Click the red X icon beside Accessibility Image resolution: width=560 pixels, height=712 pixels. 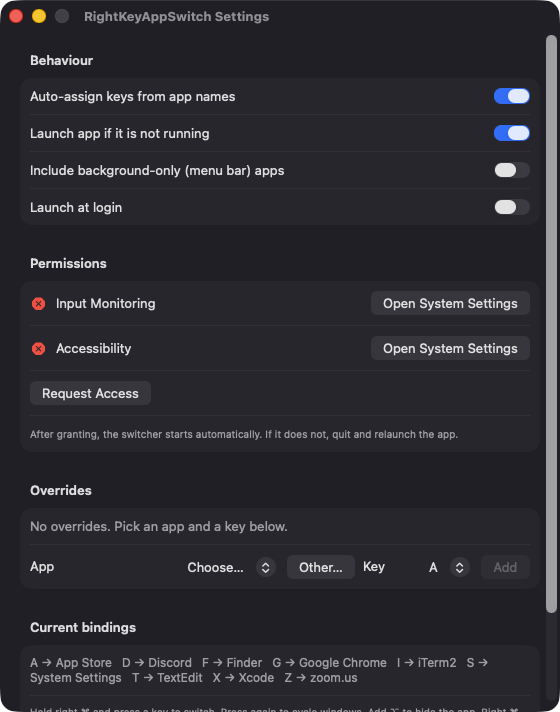point(39,348)
